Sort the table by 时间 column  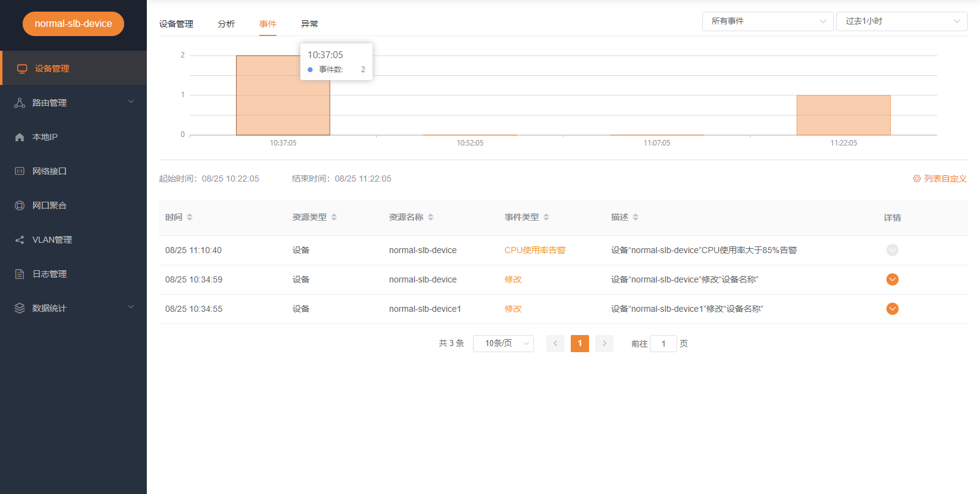click(x=190, y=217)
